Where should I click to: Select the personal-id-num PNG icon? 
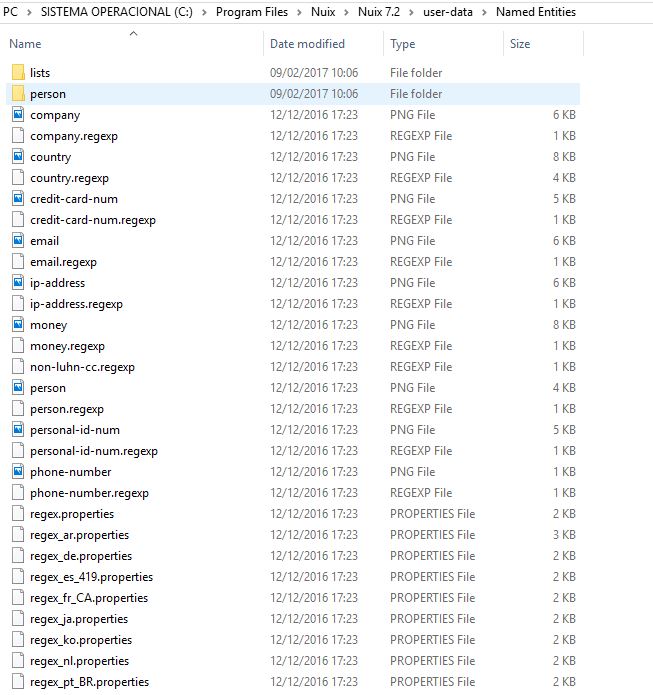click(18, 429)
